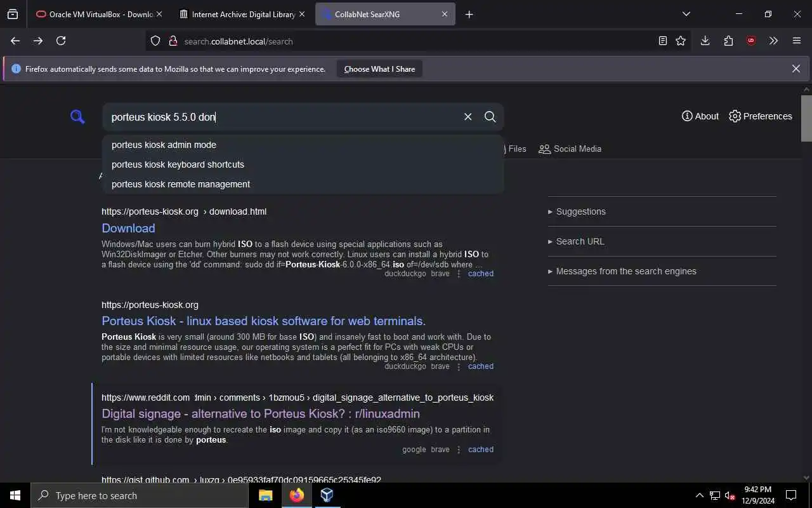Click the muted volume tray icon
Image resolution: width=812 pixels, height=508 pixels.
[x=730, y=495]
